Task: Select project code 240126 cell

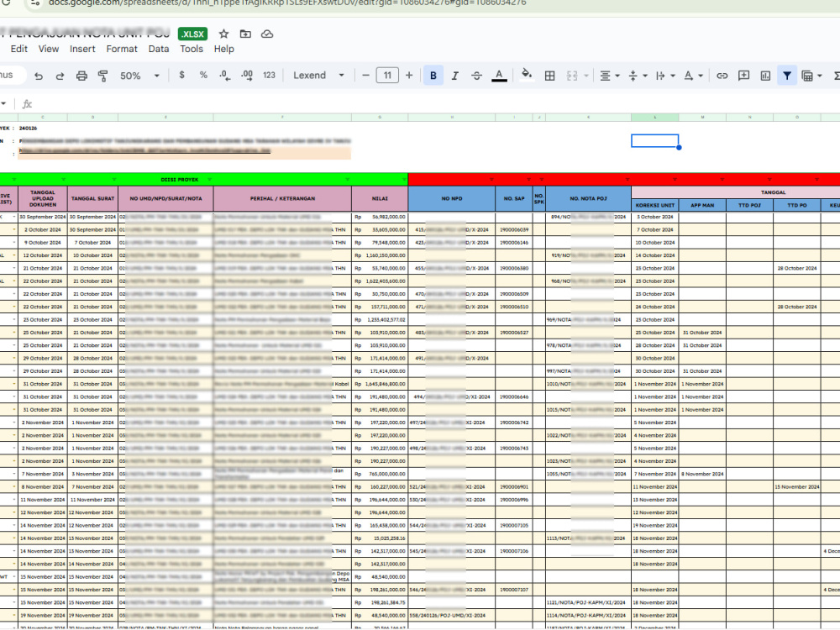Action: coord(28,129)
